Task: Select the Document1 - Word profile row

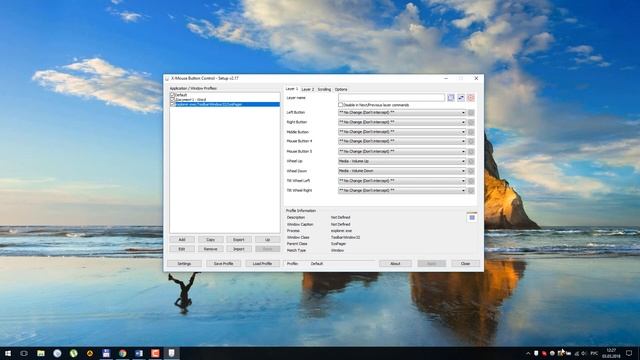Action: 225,100
